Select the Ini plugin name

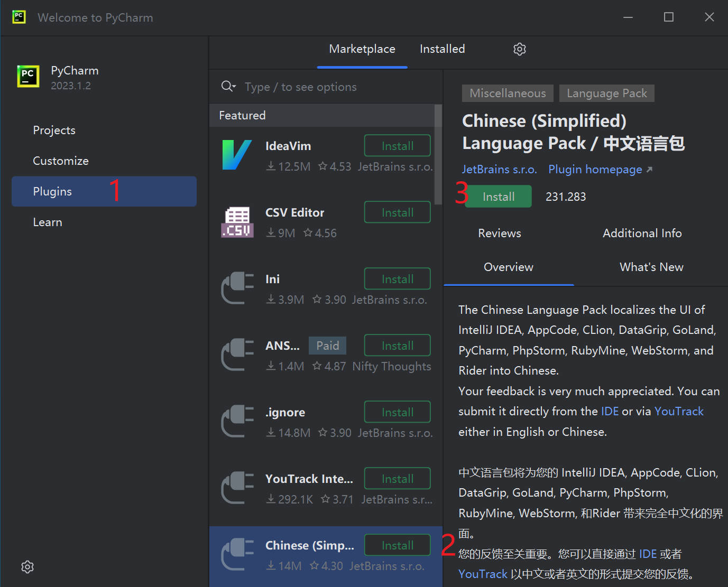[272, 279]
